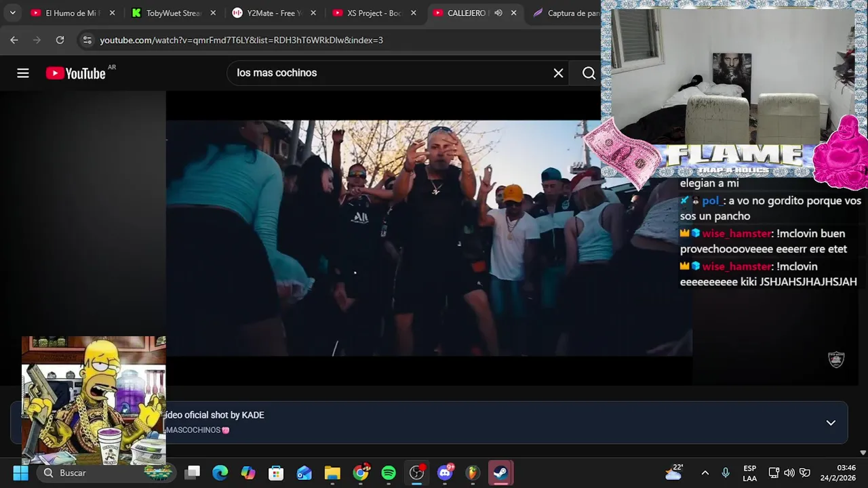
Task: View site information icon in the address bar
Action: pos(87,40)
